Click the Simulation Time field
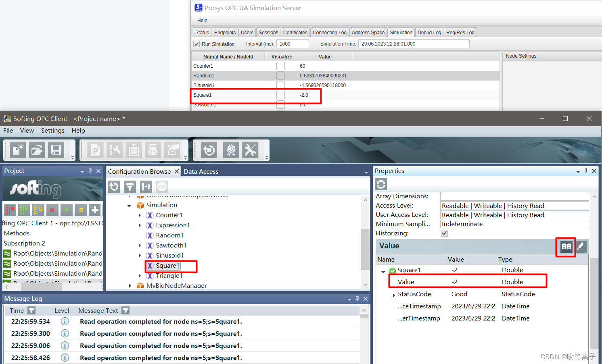The width and height of the screenshot is (602, 364). tap(414, 44)
